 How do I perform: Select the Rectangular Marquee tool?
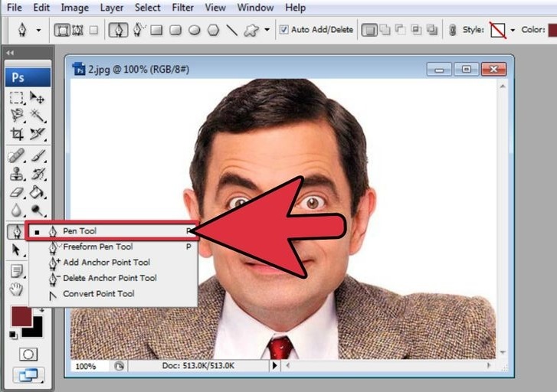pos(16,97)
